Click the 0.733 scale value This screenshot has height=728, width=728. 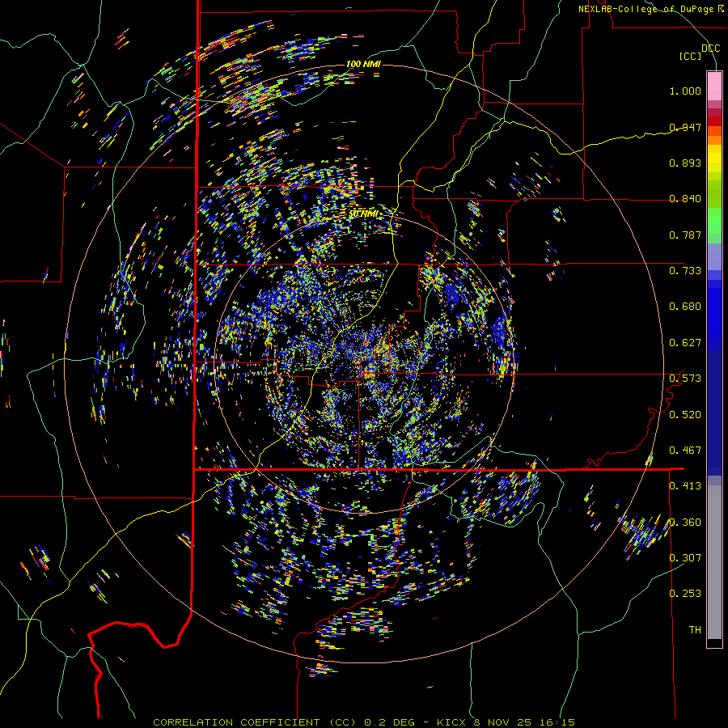click(x=685, y=271)
